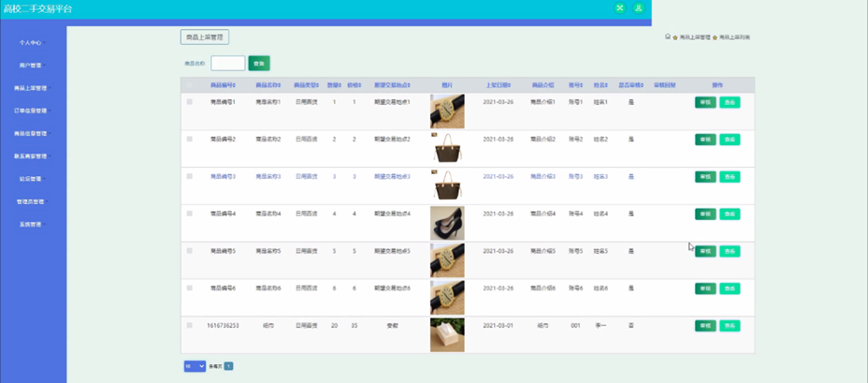Image resolution: width=868 pixels, height=383 pixels.
Task: Sort by 数量 column header
Action: tap(334, 85)
